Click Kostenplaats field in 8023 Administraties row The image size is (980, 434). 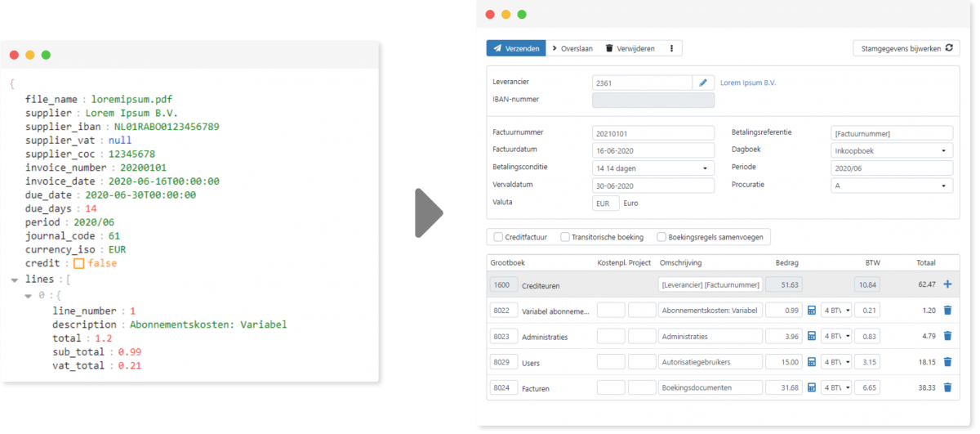pos(611,336)
